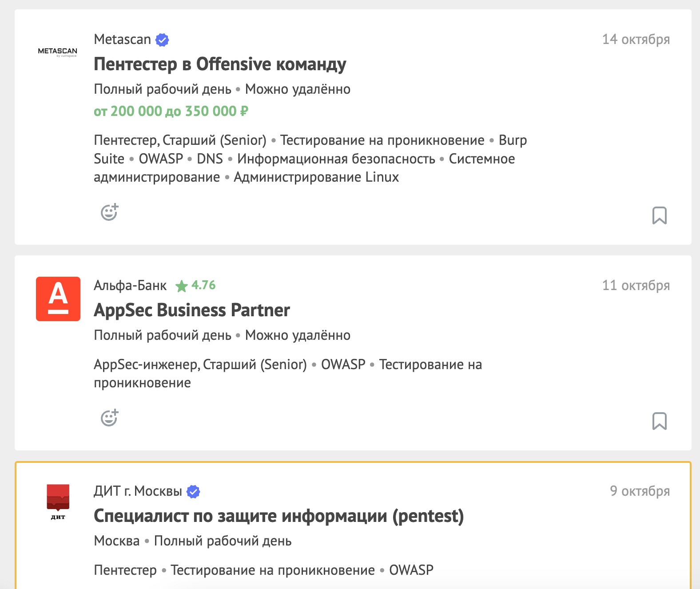700x589 pixels.
Task: Open Специалист по защите информации (pentest)
Action: 278,516
